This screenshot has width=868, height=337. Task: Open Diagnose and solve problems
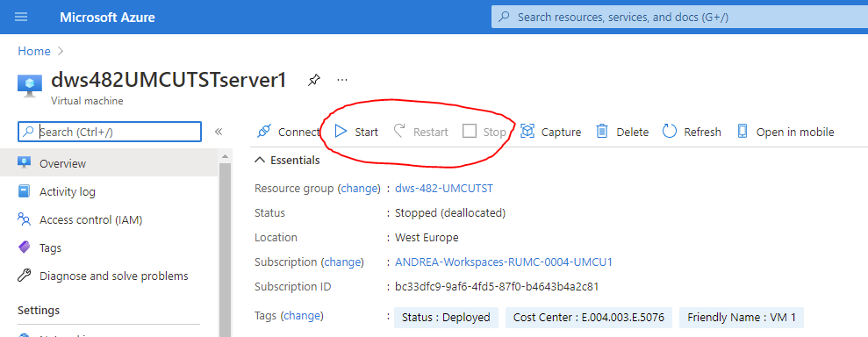pos(109,276)
